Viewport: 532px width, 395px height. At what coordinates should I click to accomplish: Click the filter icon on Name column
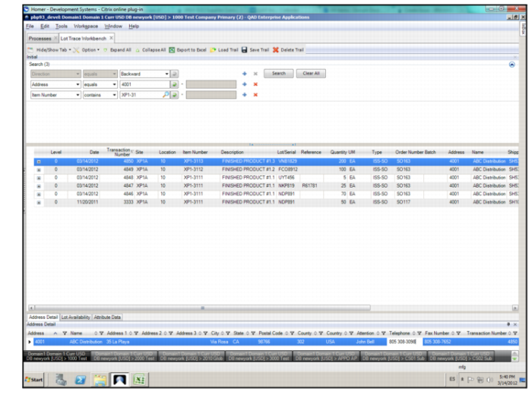coord(101,333)
